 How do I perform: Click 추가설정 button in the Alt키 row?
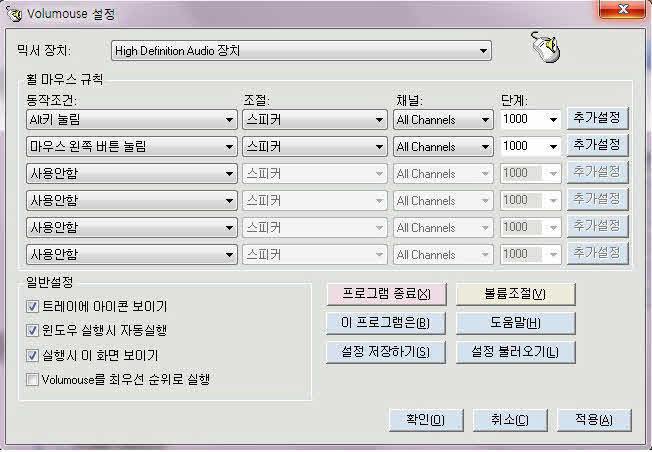(597, 118)
